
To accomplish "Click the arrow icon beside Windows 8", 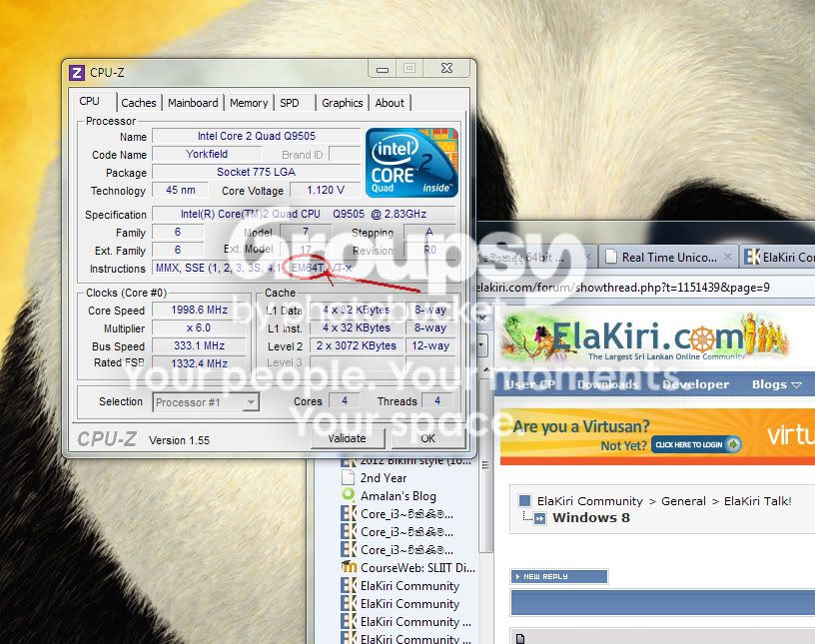I will coord(539,518).
